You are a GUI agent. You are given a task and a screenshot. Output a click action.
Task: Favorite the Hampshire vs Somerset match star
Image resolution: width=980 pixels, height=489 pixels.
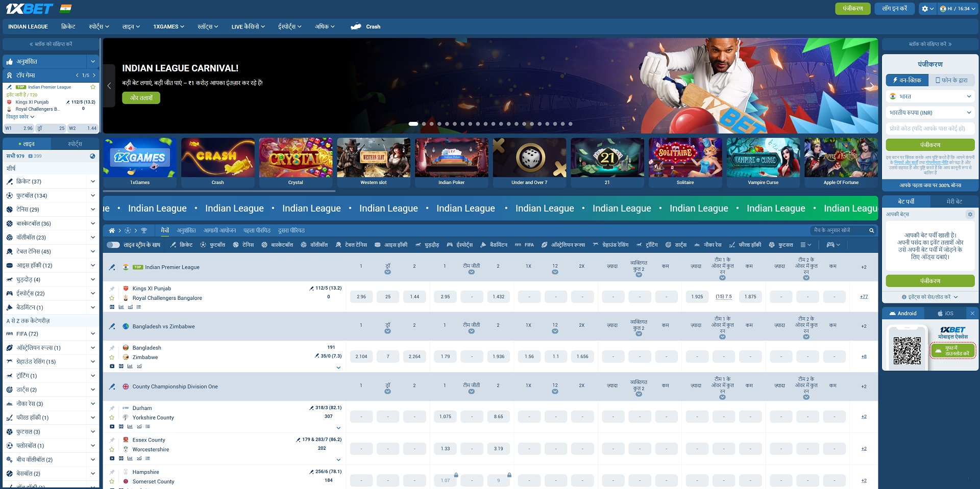pos(112,481)
